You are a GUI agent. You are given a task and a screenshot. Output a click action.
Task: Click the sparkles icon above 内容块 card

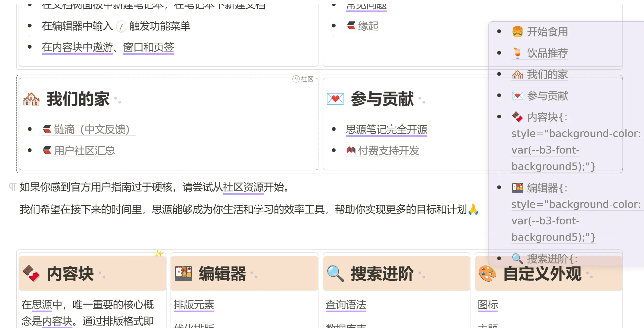tap(159, 253)
